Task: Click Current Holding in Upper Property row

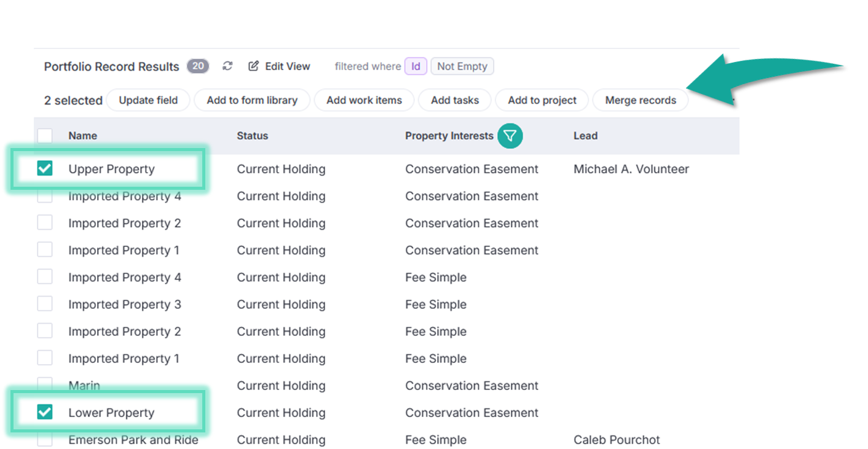Action: point(281,169)
